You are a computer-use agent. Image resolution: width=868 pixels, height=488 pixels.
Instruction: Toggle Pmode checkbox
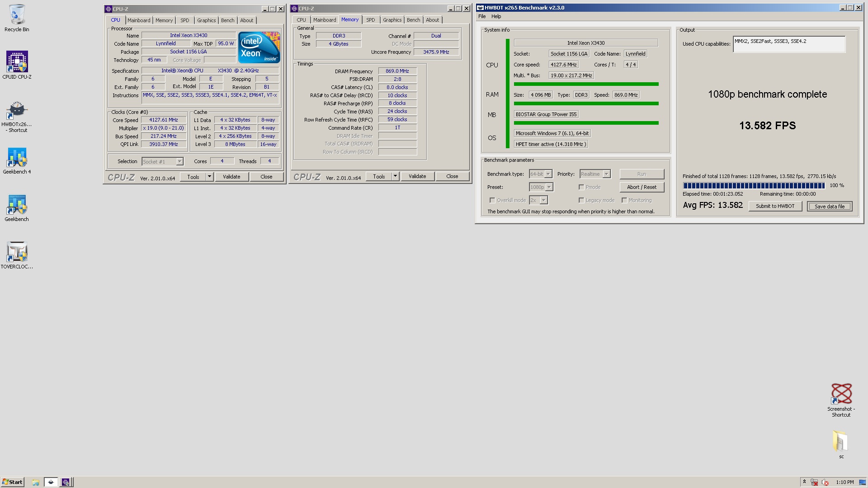point(581,187)
